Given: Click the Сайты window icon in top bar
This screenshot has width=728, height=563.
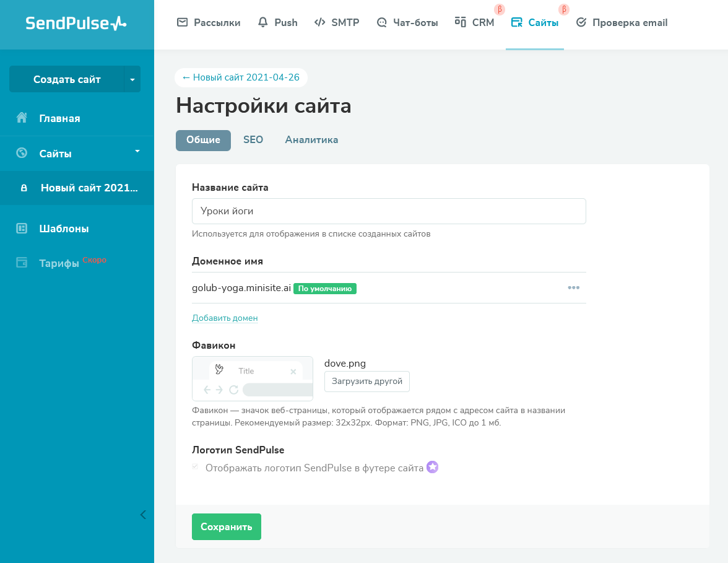Looking at the screenshot, I should pyautogui.click(x=517, y=22).
